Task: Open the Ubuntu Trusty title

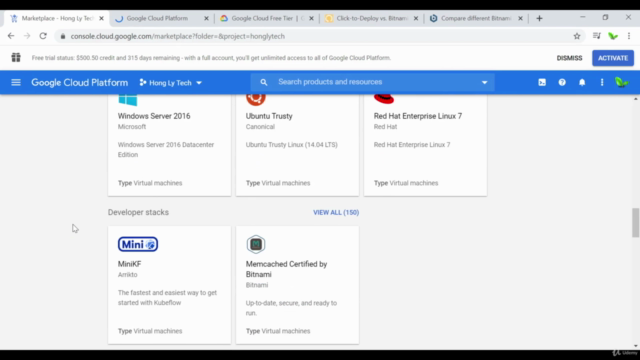Action: (x=269, y=116)
